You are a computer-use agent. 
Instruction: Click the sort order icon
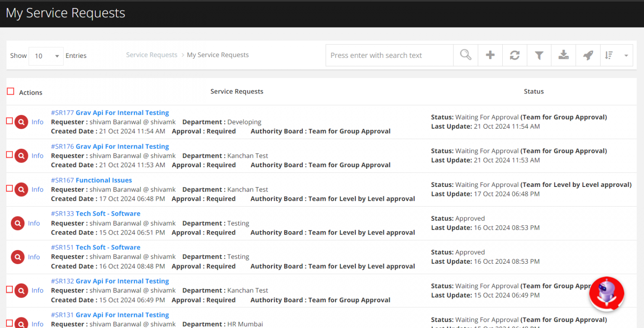[609, 55]
